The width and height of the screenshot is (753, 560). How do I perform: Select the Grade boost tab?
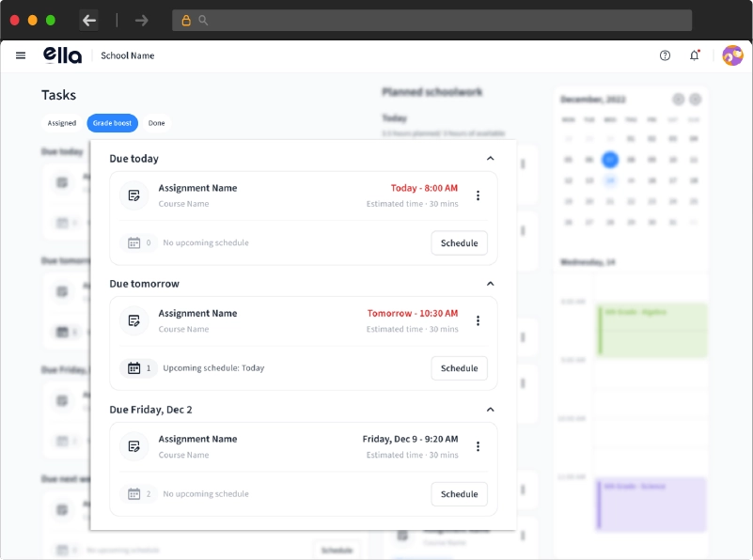click(x=112, y=123)
